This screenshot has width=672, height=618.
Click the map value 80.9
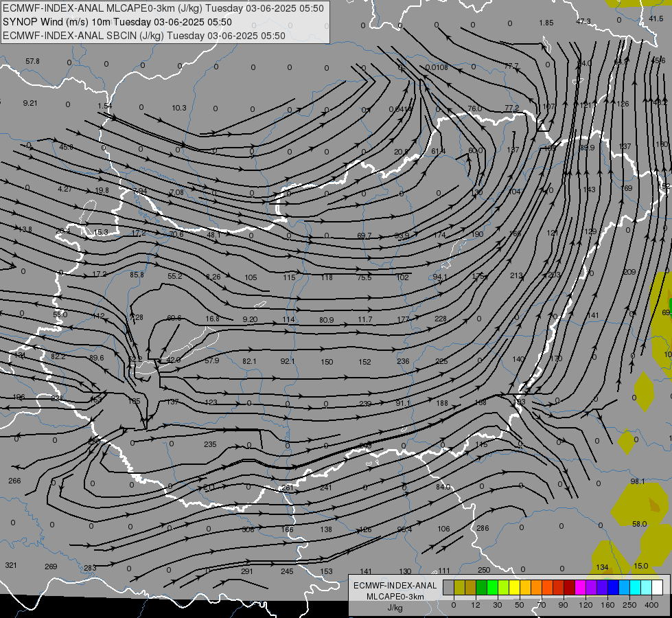coord(326,320)
